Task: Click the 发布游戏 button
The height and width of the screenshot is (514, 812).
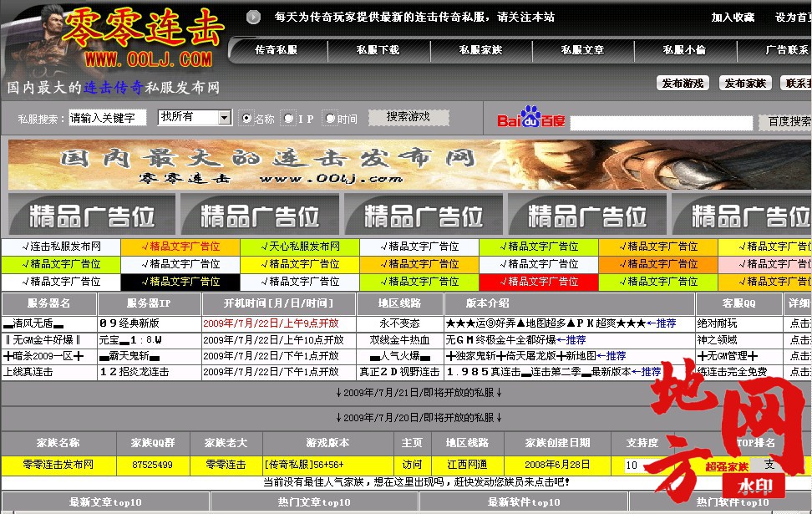Action: tap(683, 83)
